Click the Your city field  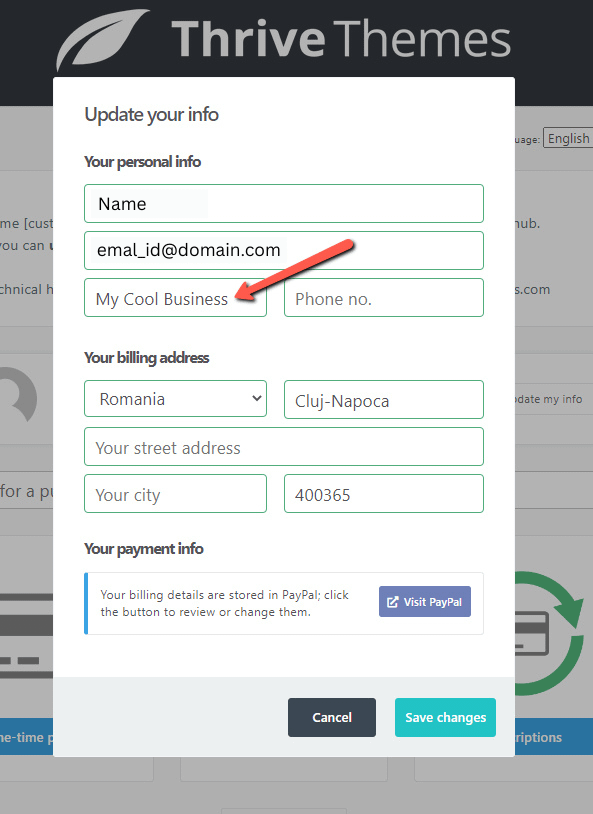point(176,494)
